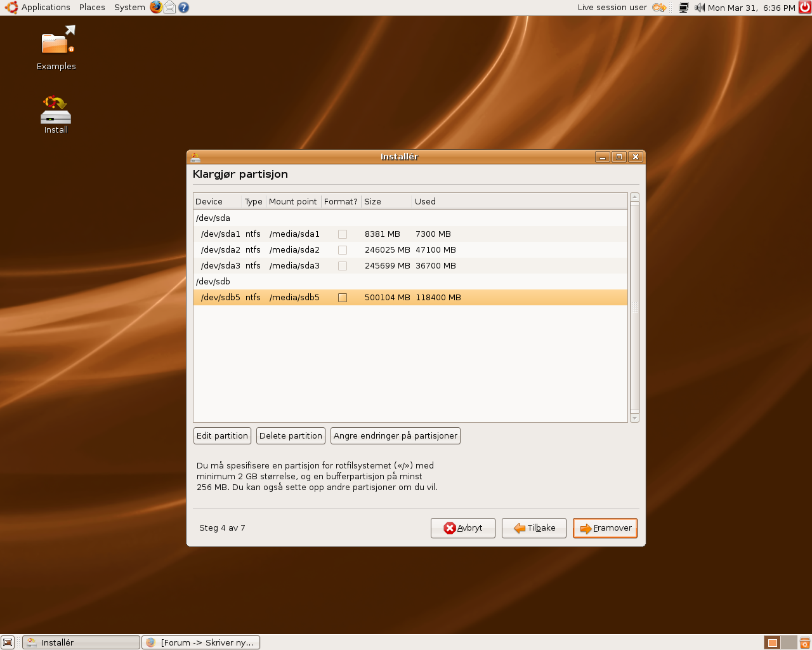Switch to the second workspace
Screen dimensions: 812x650
point(789,642)
